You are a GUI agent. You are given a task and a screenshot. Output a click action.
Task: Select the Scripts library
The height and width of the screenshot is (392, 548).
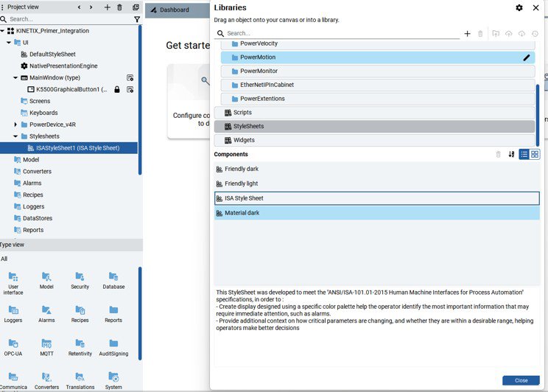(374, 113)
